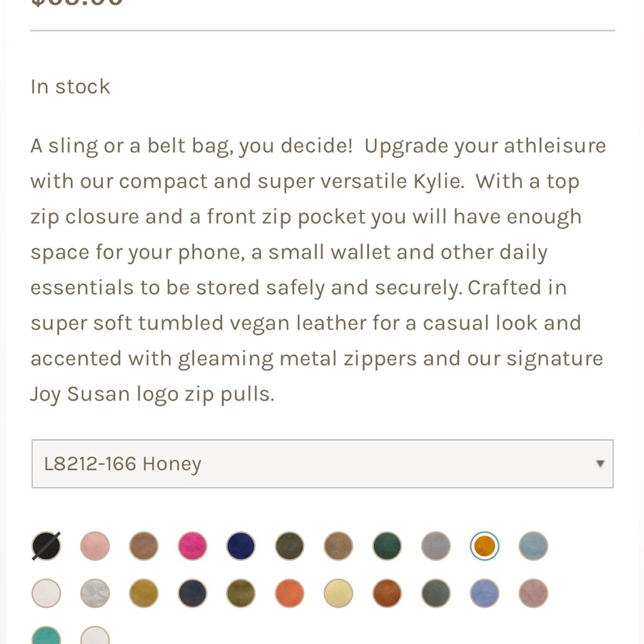Select the pale yellow swatch
The image size is (644, 644).
coord(338,593)
